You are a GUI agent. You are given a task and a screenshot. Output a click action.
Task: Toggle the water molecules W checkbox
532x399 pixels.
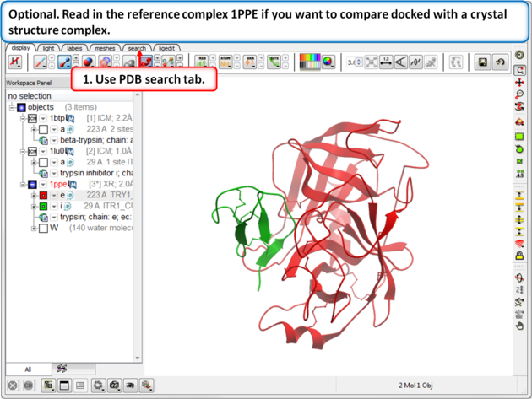click(43, 228)
